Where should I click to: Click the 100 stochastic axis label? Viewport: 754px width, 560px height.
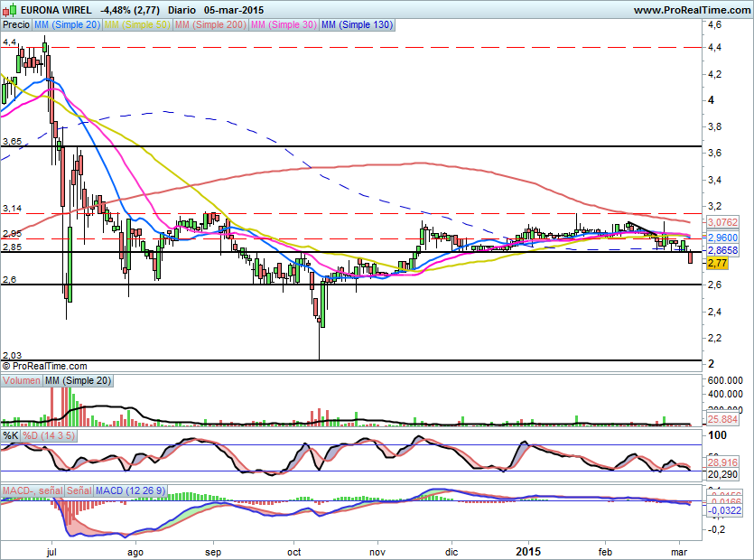pos(718,435)
